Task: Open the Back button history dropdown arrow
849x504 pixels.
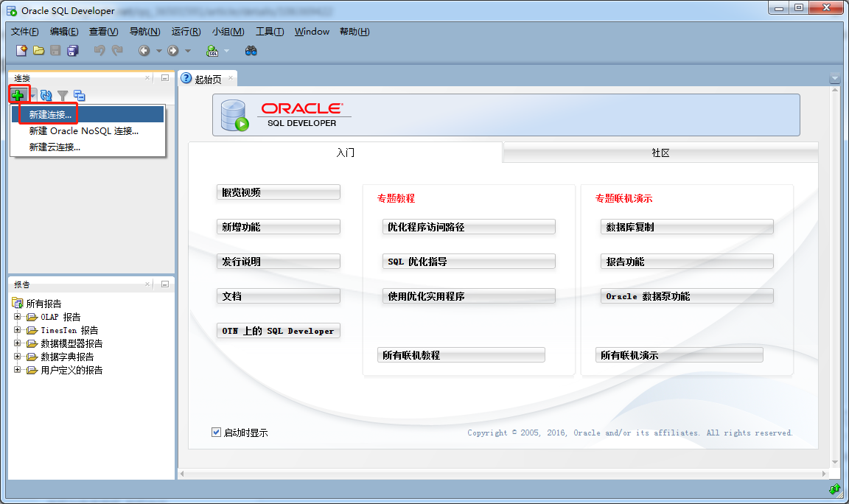Action: (158, 51)
